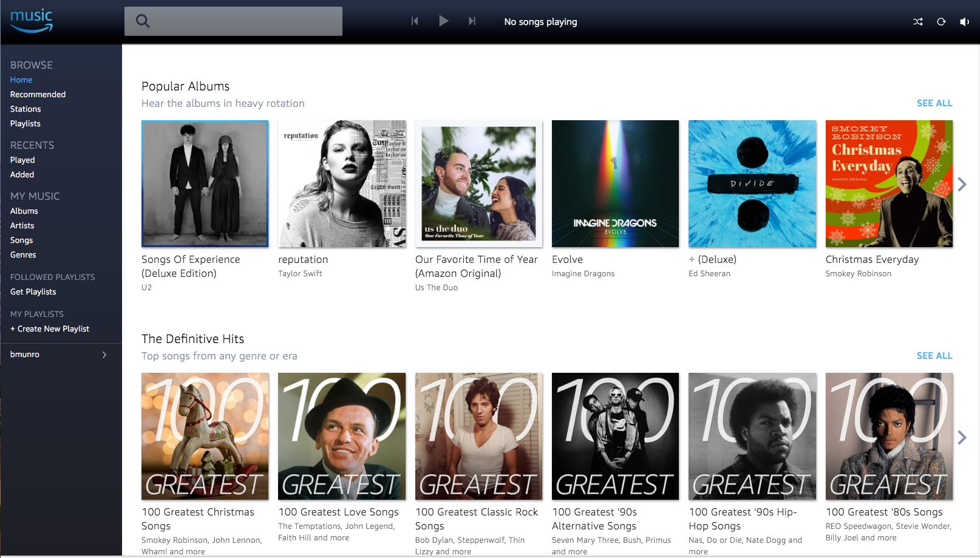Click U2 artist name
The height and width of the screenshot is (558, 980).
coord(146,288)
